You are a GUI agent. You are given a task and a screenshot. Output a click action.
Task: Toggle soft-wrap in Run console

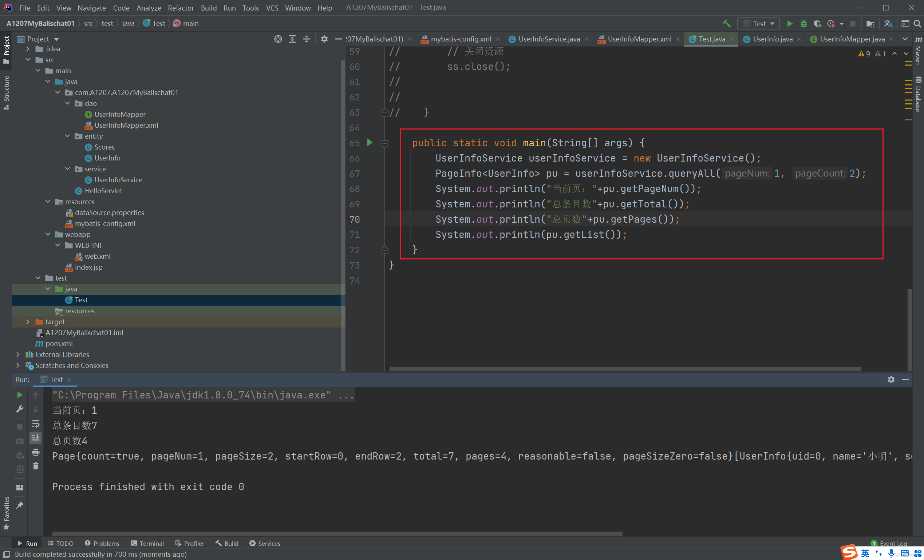click(x=36, y=424)
